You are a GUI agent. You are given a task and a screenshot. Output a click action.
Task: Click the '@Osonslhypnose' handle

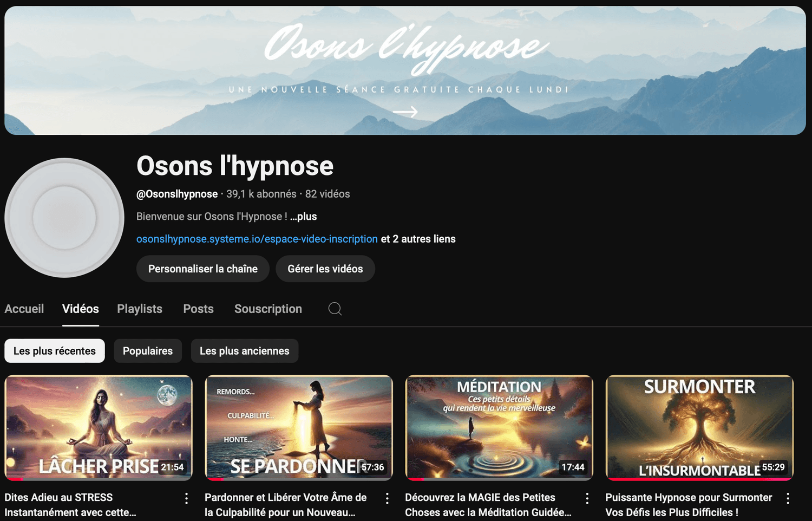point(177,194)
